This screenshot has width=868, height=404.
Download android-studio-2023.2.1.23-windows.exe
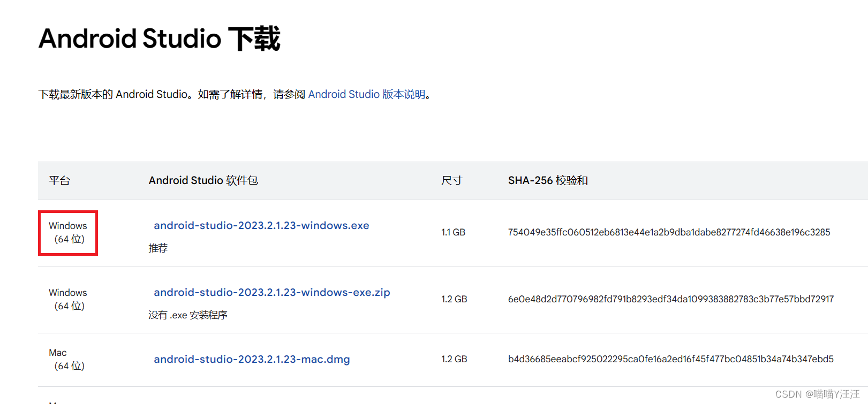[x=261, y=225]
